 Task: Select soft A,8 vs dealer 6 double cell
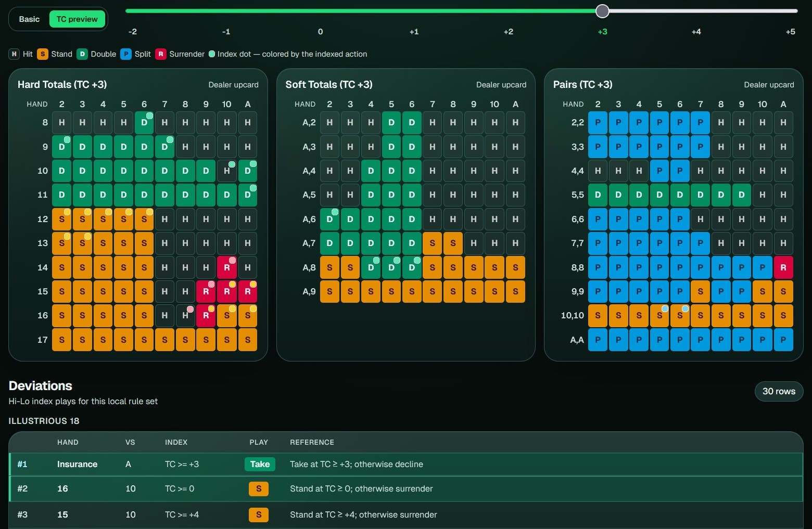[412, 267]
